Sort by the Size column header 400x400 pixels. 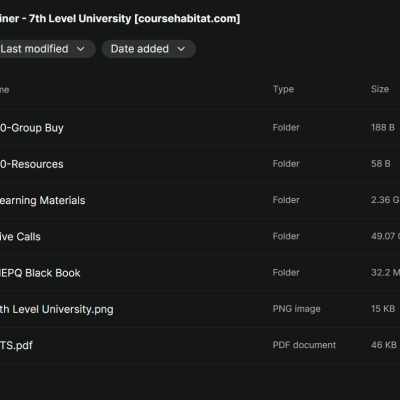click(x=380, y=89)
